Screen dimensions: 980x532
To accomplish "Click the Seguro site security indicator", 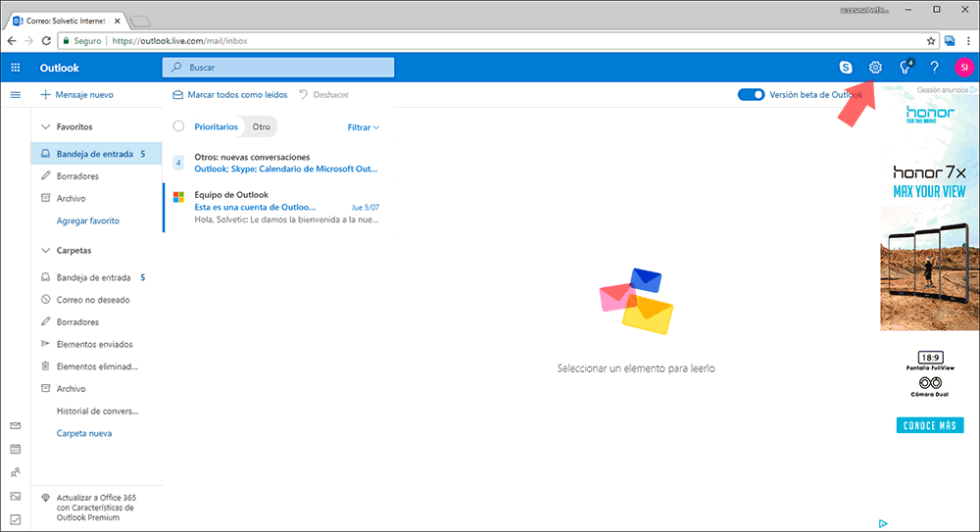I will (82, 40).
